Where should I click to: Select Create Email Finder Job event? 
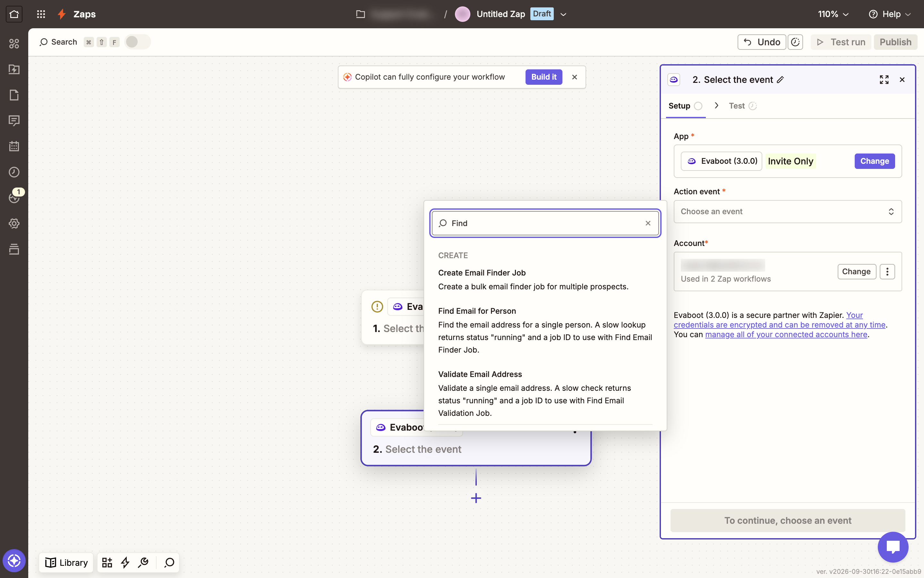(x=545, y=279)
